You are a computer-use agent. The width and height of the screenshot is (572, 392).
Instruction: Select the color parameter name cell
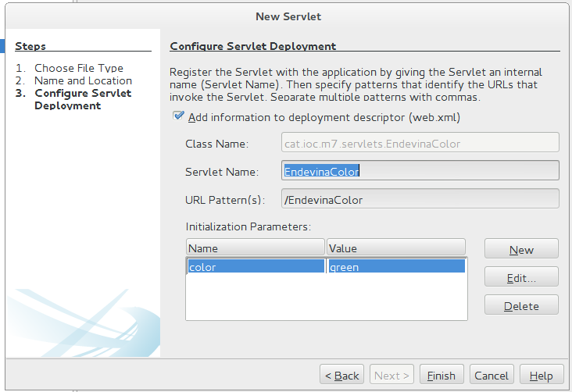click(x=256, y=265)
